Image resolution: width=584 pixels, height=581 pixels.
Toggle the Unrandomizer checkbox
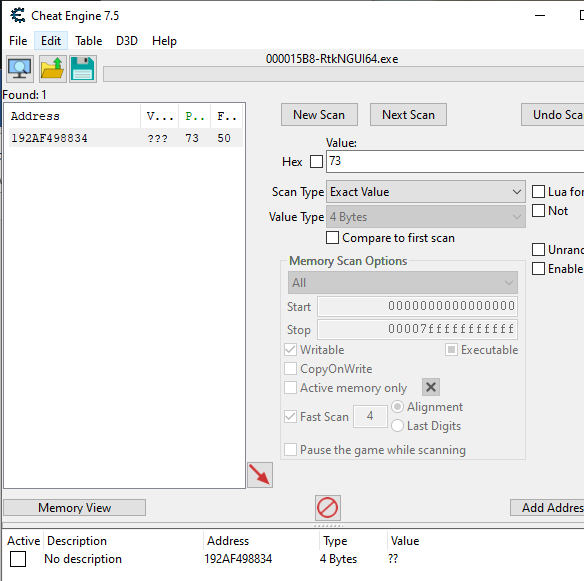click(538, 250)
